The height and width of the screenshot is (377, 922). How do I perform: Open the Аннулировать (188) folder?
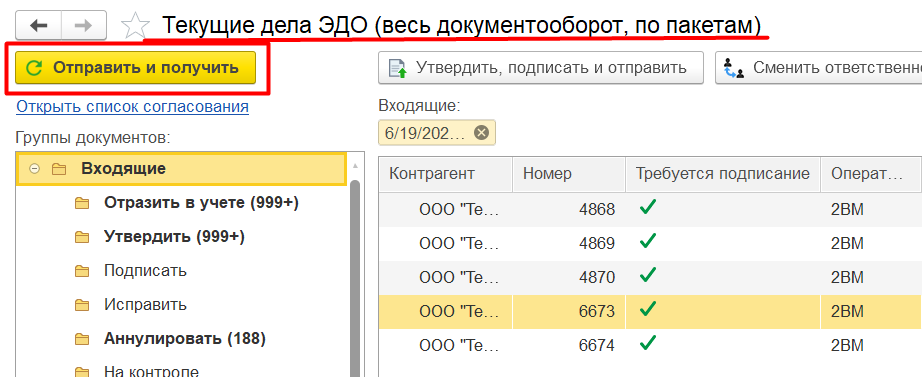(x=185, y=339)
